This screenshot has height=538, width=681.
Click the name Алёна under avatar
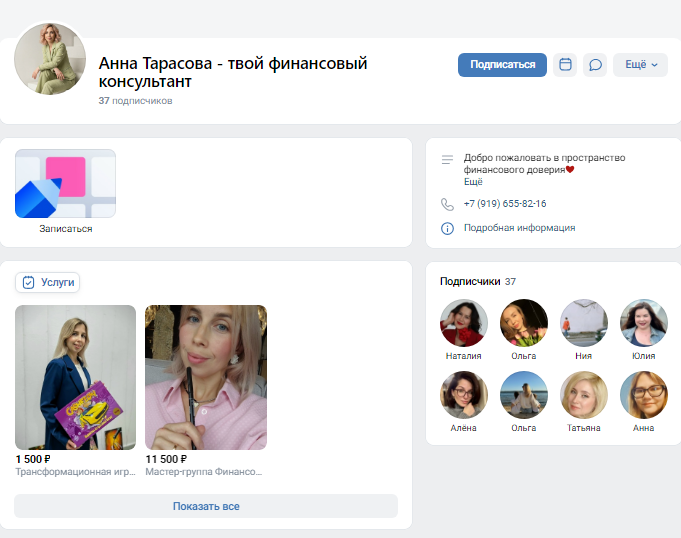(x=463, y=428)
